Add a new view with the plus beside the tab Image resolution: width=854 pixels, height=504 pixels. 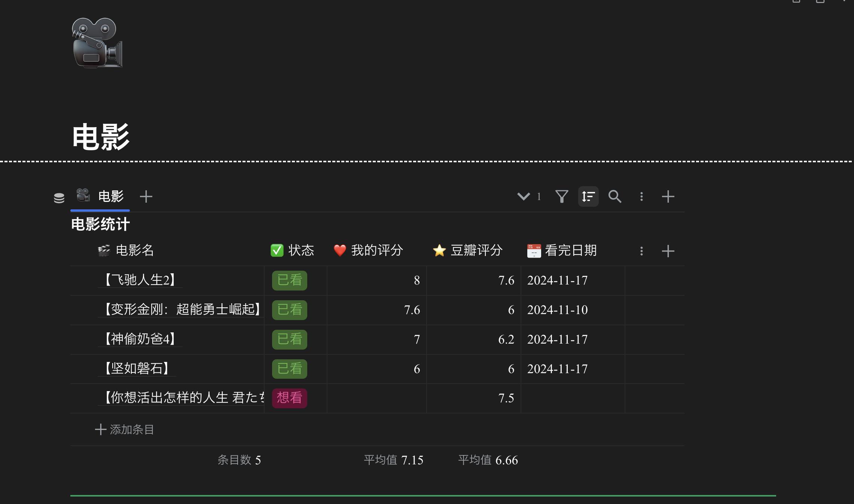(x=146, y=196)
